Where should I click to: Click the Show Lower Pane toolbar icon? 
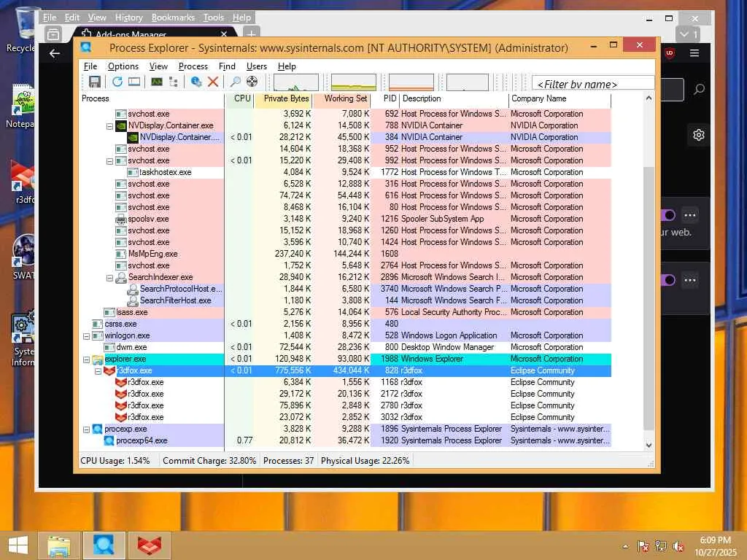[134, 82]
